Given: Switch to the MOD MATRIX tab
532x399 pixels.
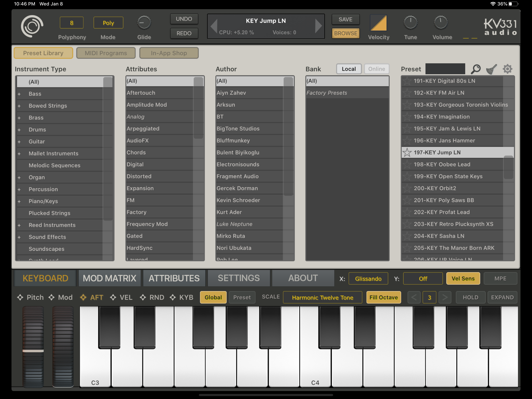Looking at the screenshot, I should tap(109, 278).
